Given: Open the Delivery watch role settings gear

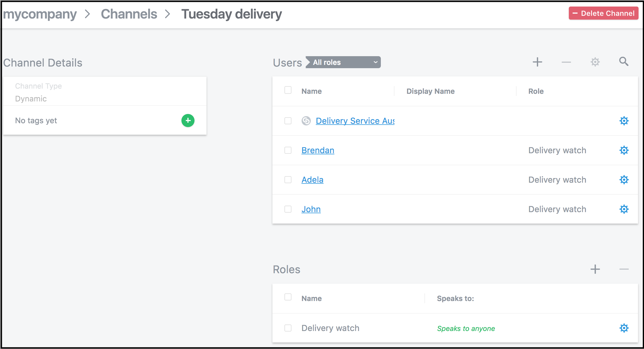Looking at the screenshot, I should (x=624, y=328).
